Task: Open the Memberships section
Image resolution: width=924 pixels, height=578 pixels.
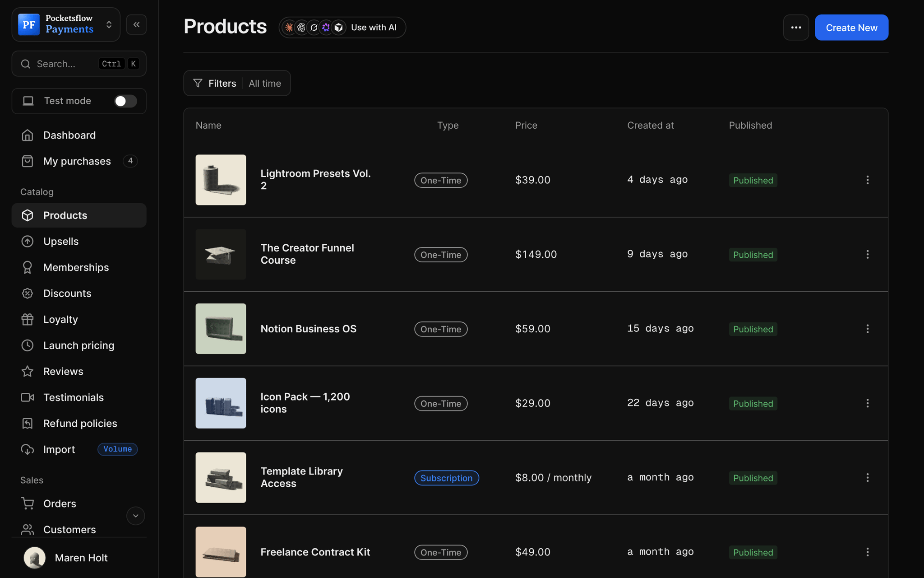Action: pos(79,267)
